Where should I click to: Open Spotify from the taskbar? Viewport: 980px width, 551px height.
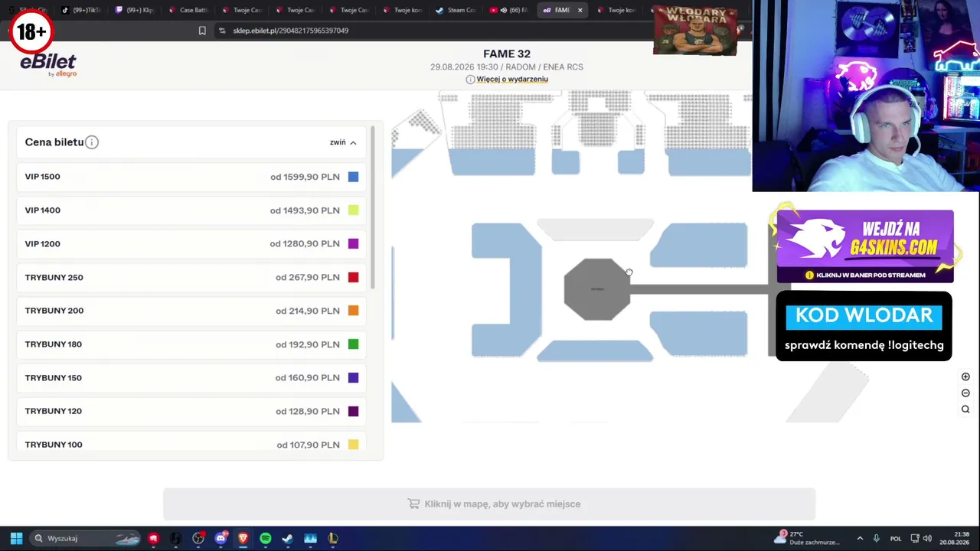[x=265, y=538]
